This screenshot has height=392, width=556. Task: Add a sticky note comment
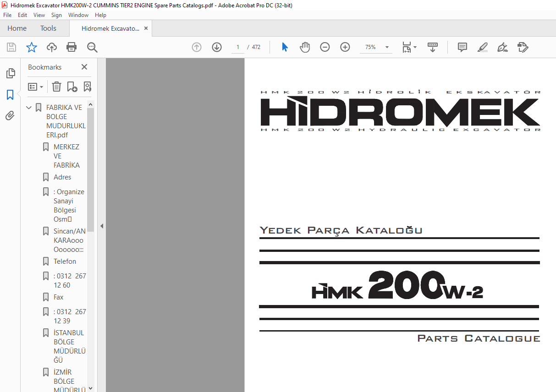[x=462, y=47]
